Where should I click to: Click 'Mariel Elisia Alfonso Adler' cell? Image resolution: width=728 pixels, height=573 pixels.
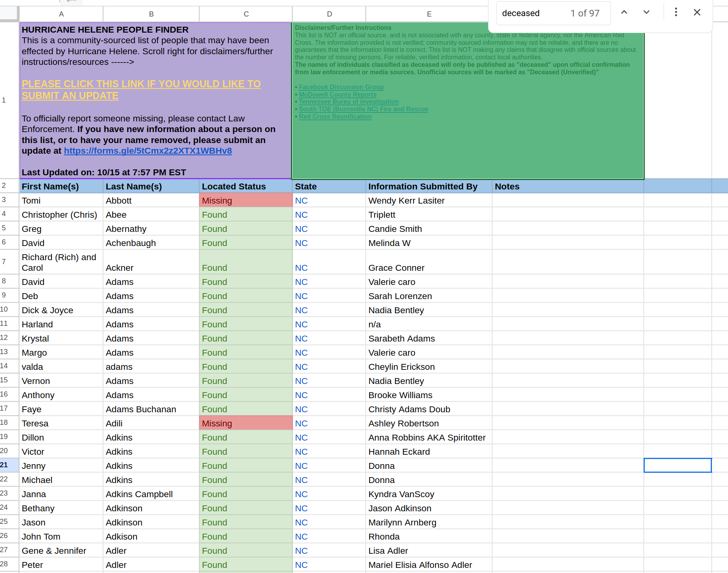(x=429, y=565)
